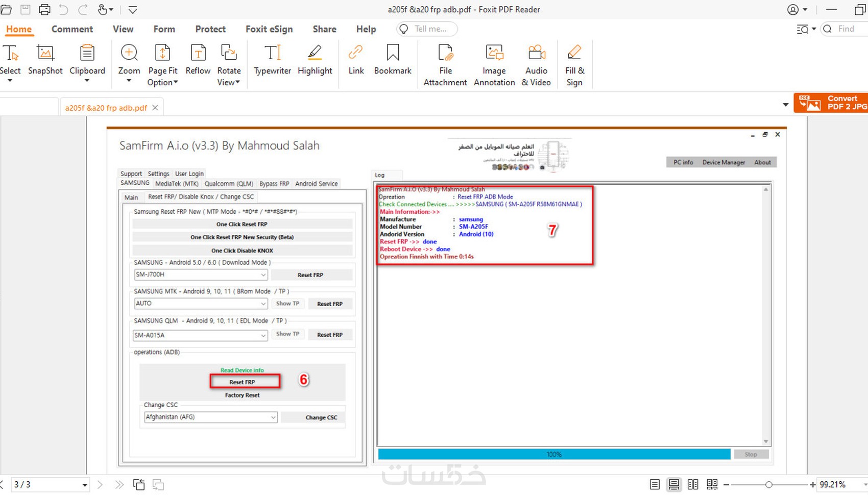Go to the next page arrow
The image size is (868, 495).
tap(100, 485)
